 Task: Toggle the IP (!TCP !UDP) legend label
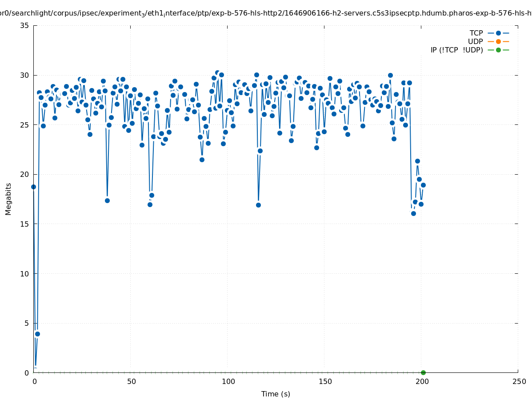click(x=456, y=50)
